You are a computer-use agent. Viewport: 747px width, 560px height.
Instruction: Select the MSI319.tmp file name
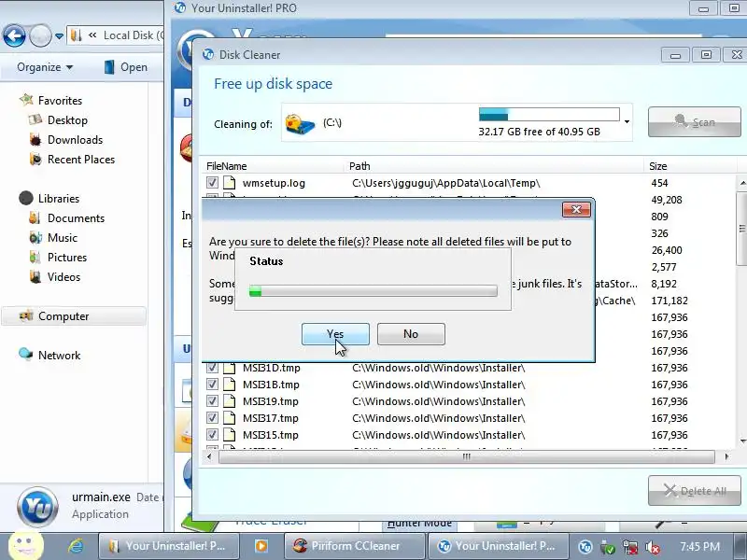[271, 401]
